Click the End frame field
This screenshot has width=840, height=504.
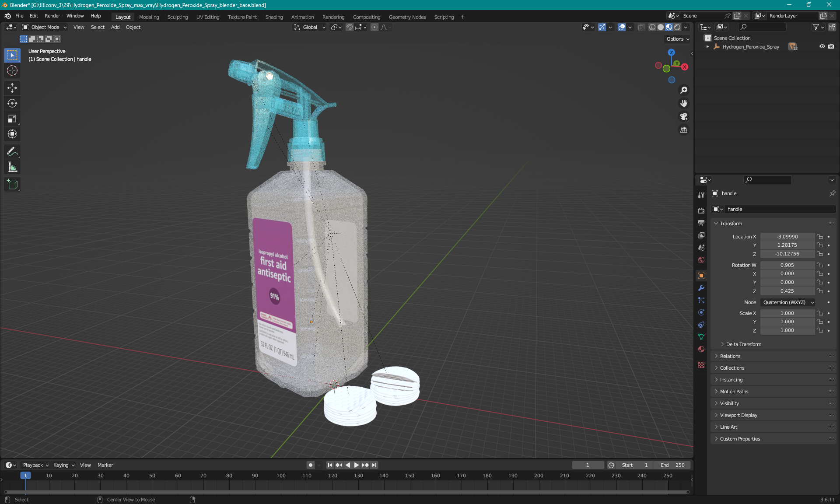(x=672, y=465)
